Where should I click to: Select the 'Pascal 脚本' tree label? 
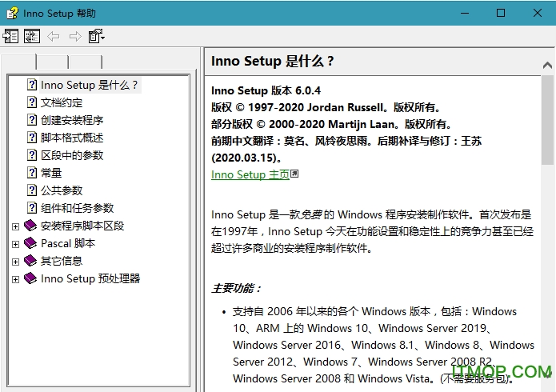(68, 243)
